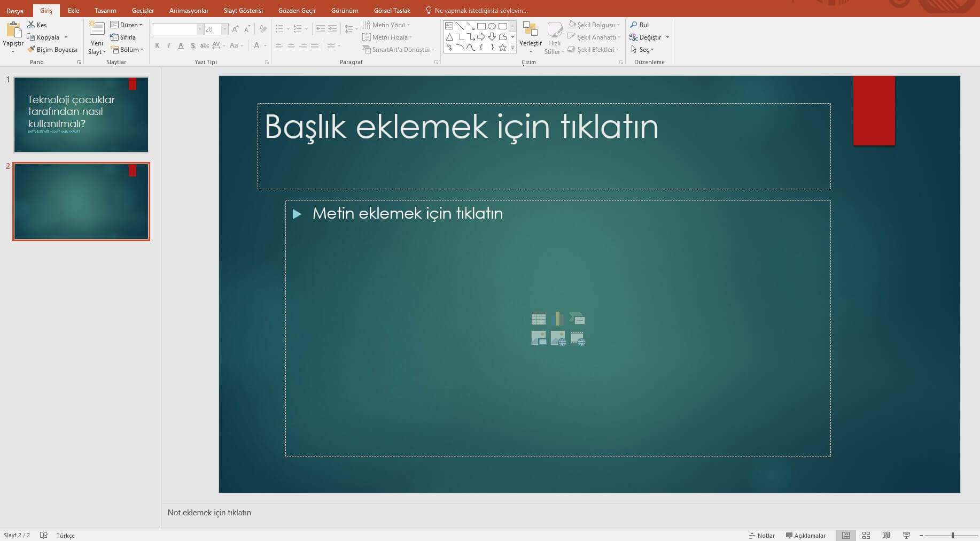
Task: Click the zoom slider handle
Action: click(952, 535)
